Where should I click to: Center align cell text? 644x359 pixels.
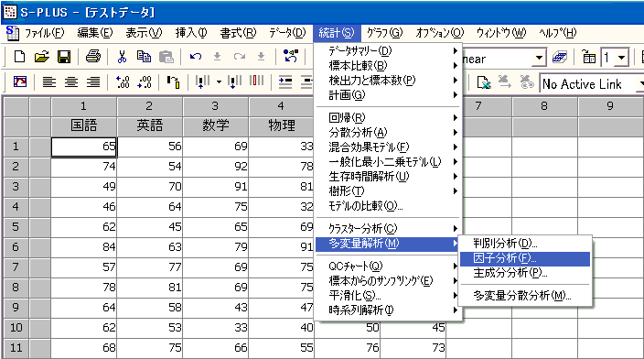[x=71, y=82]
